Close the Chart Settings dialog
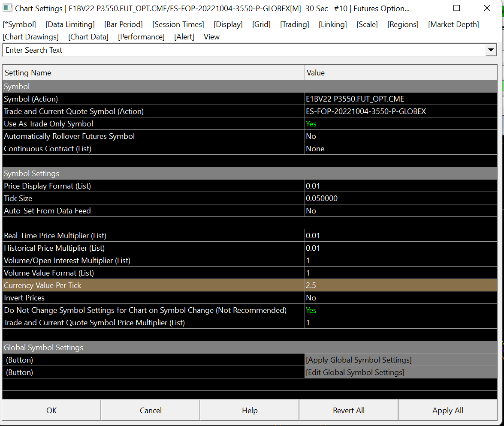 click(x=487, y=8)
